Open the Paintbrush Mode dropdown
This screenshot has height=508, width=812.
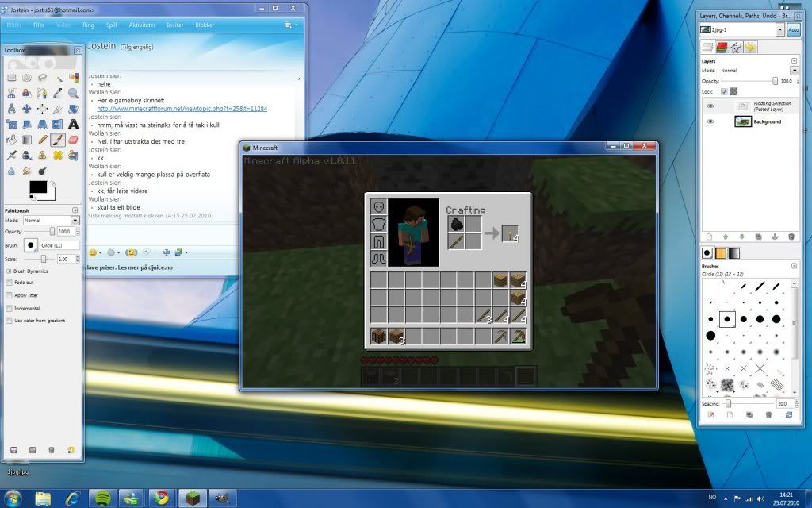(52, 221)
